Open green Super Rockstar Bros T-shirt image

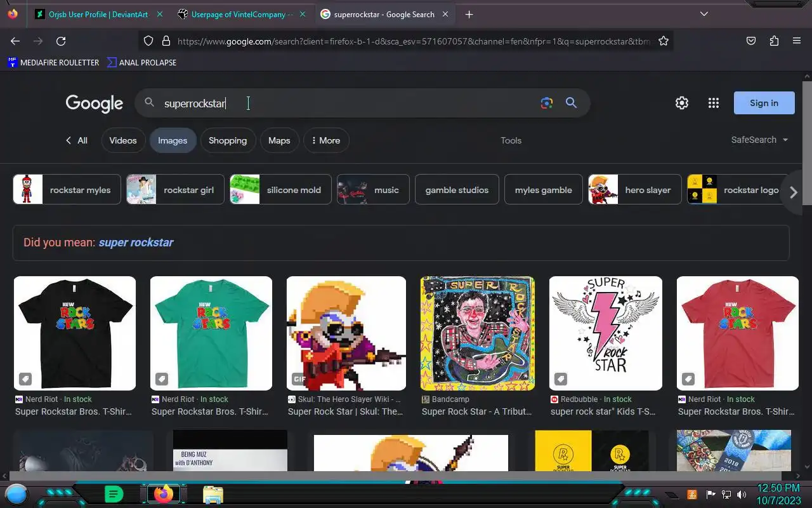pos(211,333)
